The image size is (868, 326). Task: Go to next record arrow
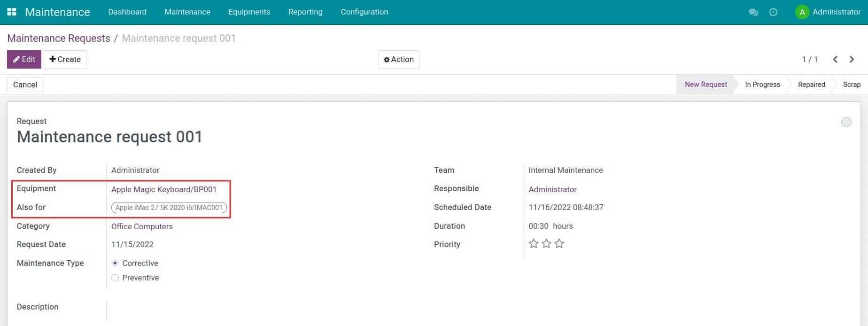click(x=852, y=59)
